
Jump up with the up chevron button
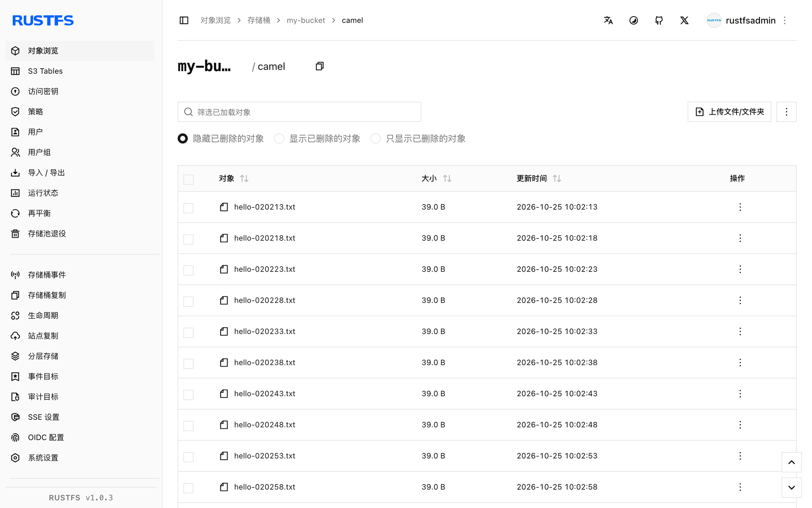791,462
